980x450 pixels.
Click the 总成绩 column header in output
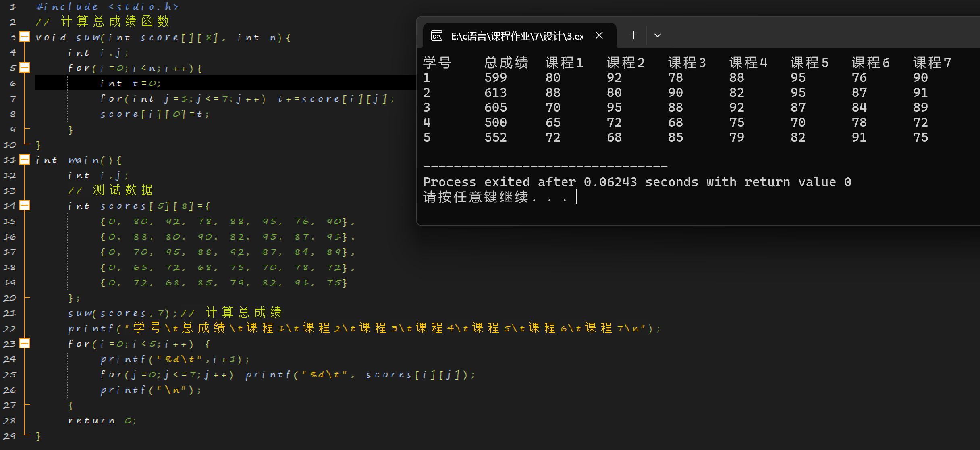pos(506,63)
